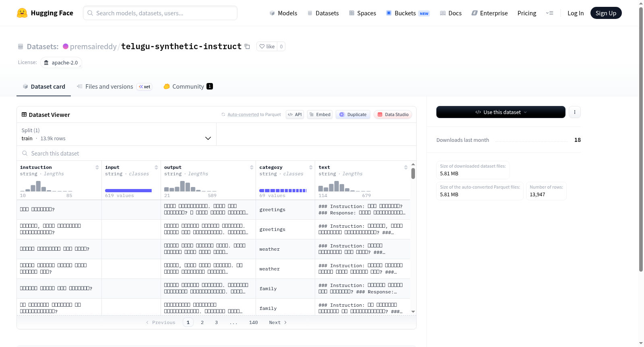The height and width of the screenshot is (347, 644).
Task: Open Docs in the navbar
Action: point(451,13)
